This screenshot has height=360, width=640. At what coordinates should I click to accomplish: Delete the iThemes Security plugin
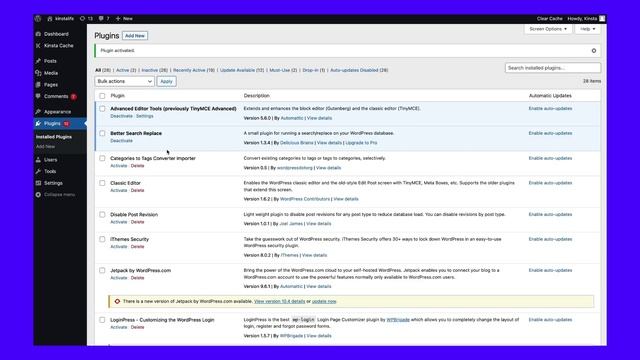point(137,247)
